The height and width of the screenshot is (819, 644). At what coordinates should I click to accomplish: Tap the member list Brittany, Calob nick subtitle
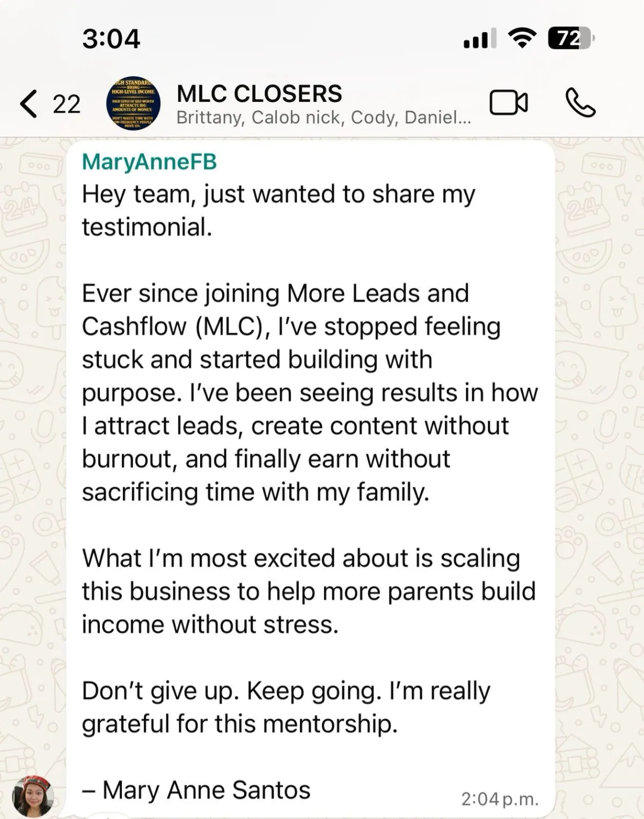tap(324, 118)
